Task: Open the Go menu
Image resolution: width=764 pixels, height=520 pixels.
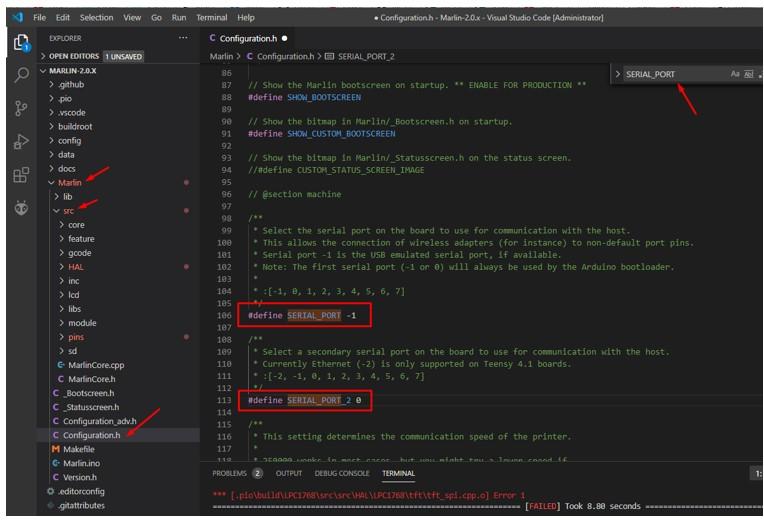Action: (x=156, y=18)
